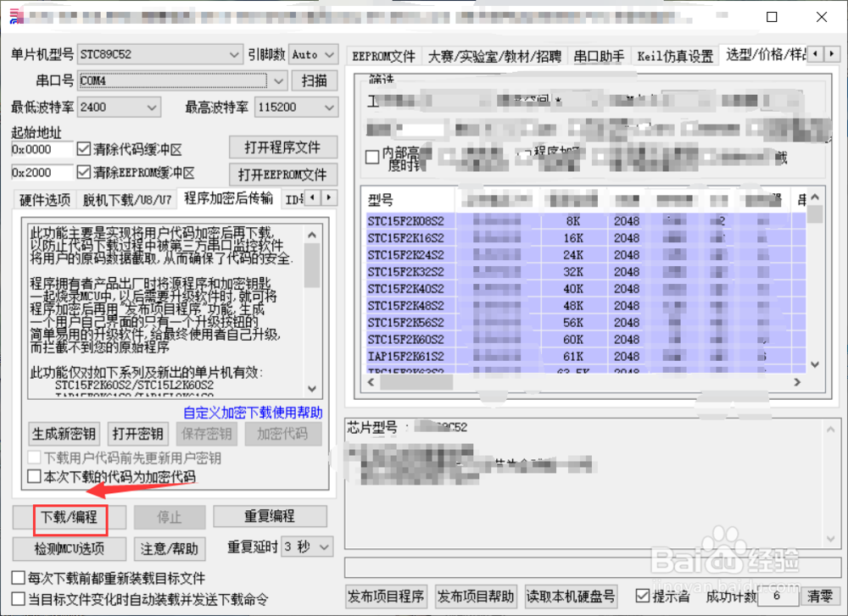Enable 当目标文件变化时自动装载并发送下载命令 checkbox
This screenshot has width=848, height=616.
(x=19, y=599)
